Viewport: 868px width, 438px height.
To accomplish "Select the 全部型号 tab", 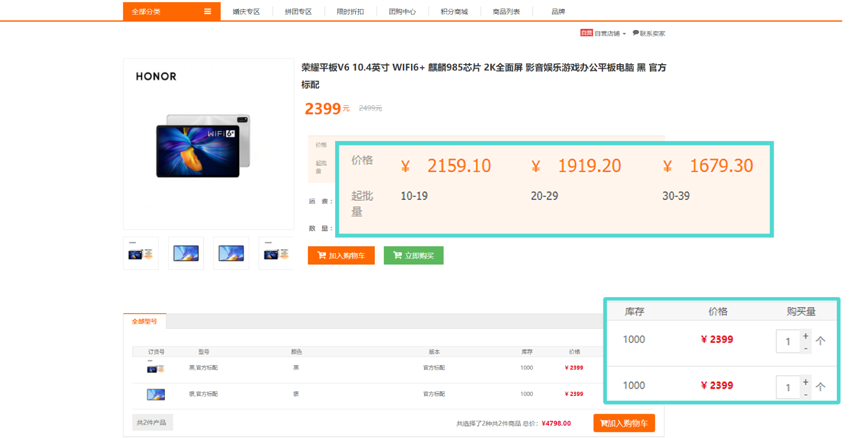I will 145,321.
